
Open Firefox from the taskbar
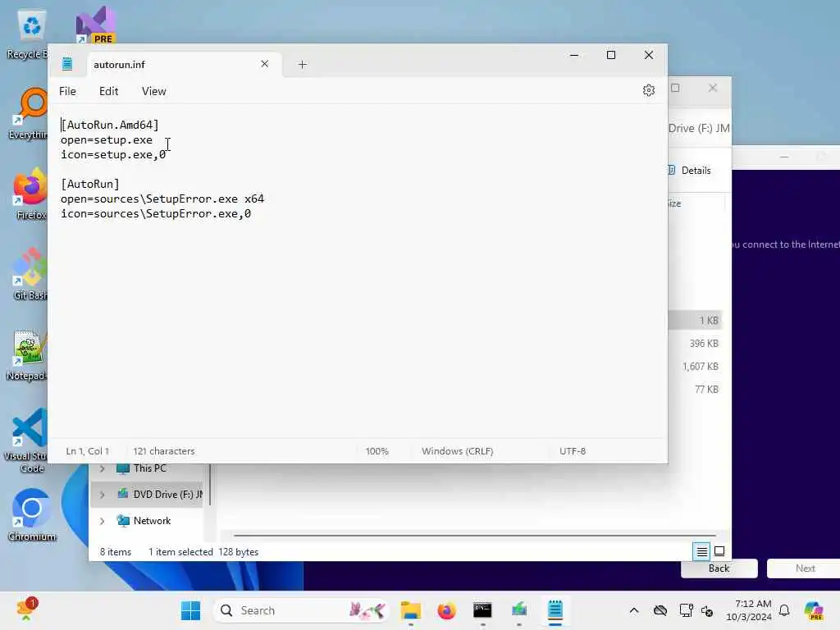(446, 610)
